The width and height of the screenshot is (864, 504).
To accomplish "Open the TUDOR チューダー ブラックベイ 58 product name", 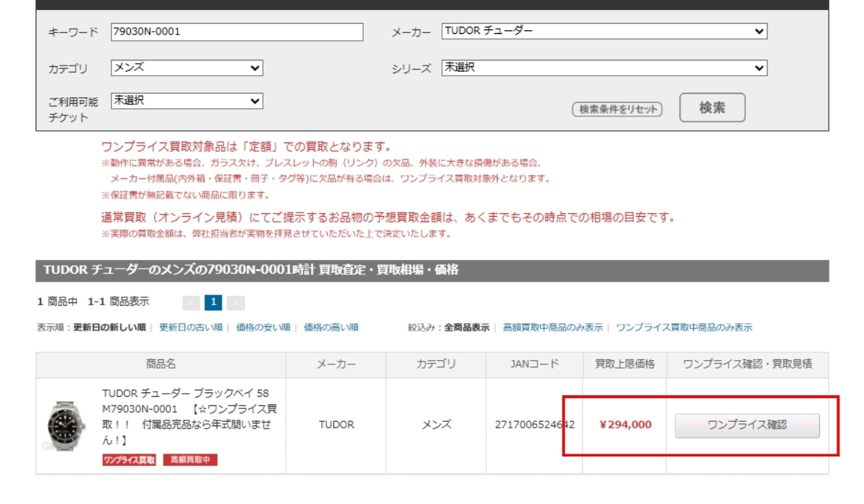I will pyautogui.click(x=190, y=416).
